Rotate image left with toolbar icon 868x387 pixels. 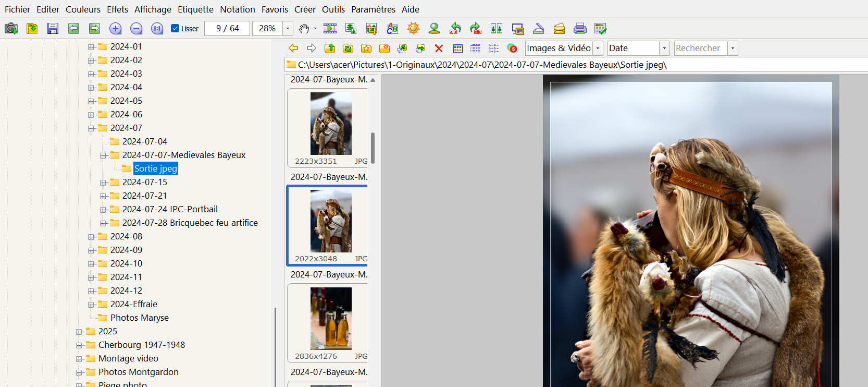(x=455, y=29)
